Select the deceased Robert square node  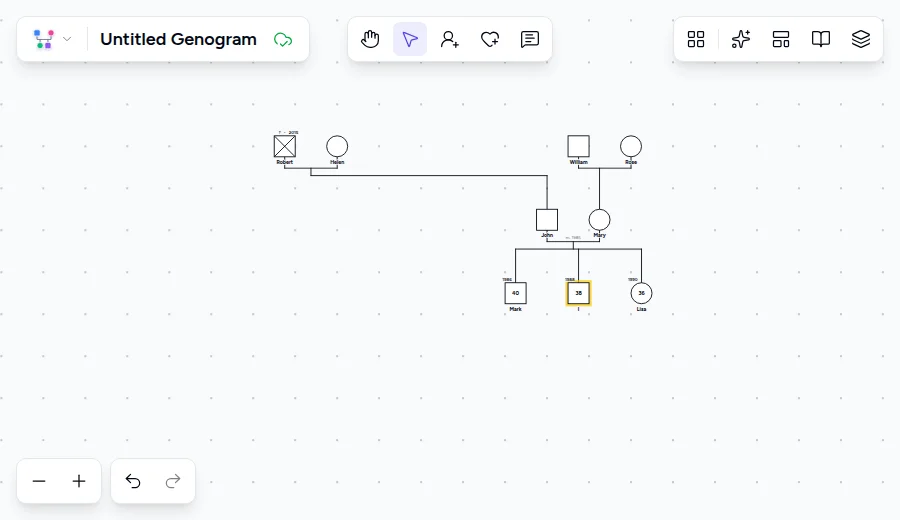click(285, 146)
